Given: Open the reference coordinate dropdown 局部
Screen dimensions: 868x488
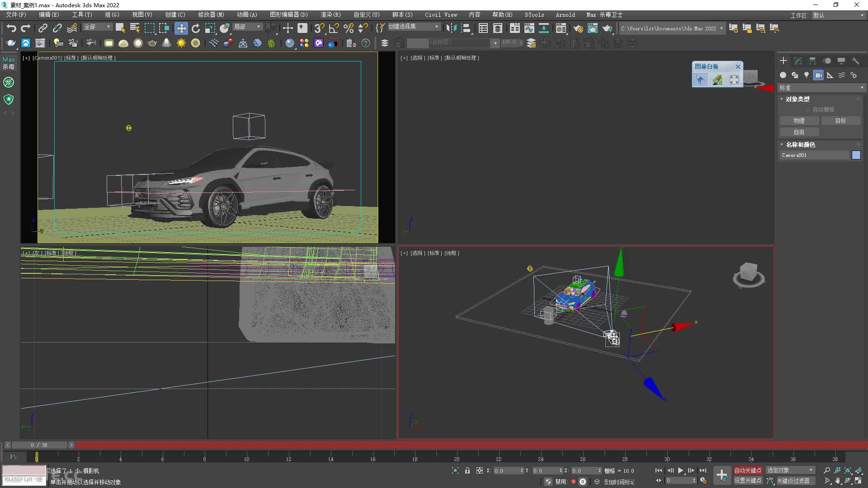Looking at the screenshot, I should (x=247, y=27).
